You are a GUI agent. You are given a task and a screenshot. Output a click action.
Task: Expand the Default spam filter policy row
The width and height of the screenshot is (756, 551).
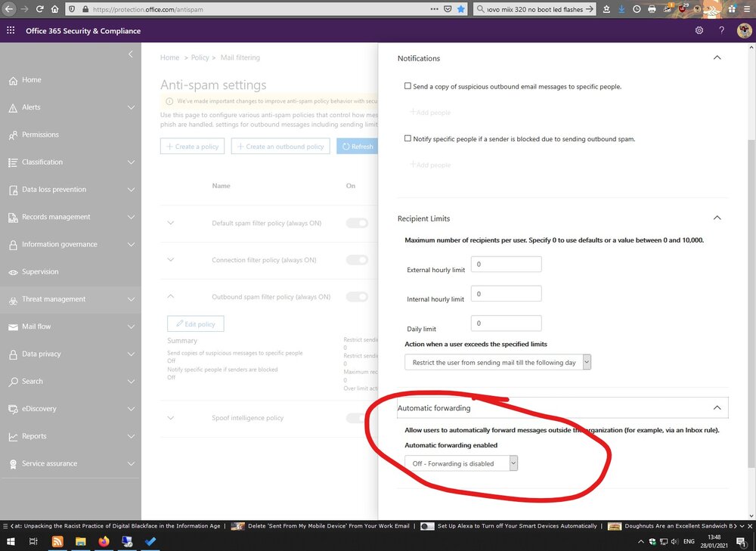pyautogui.click(x=171, y=223)
